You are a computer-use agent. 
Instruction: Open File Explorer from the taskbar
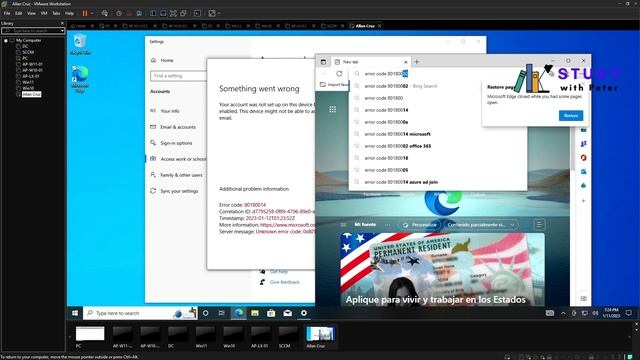[x=255, y=313]
